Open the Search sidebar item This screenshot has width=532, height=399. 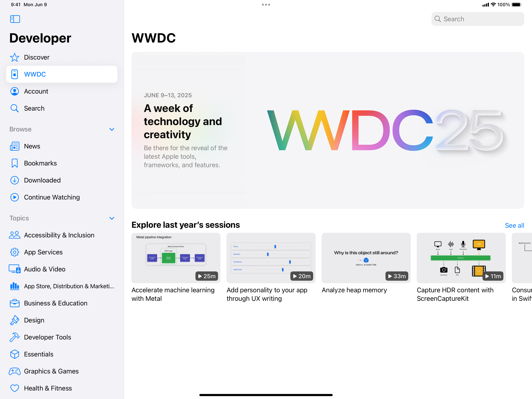pyautogui.click(x=34, y=108)
